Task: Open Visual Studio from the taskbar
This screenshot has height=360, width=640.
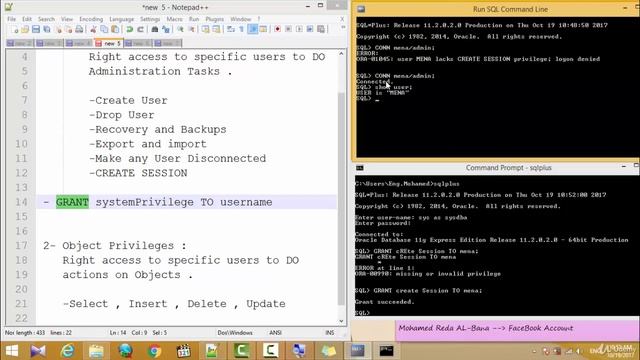Action: [x=38, y=351]
